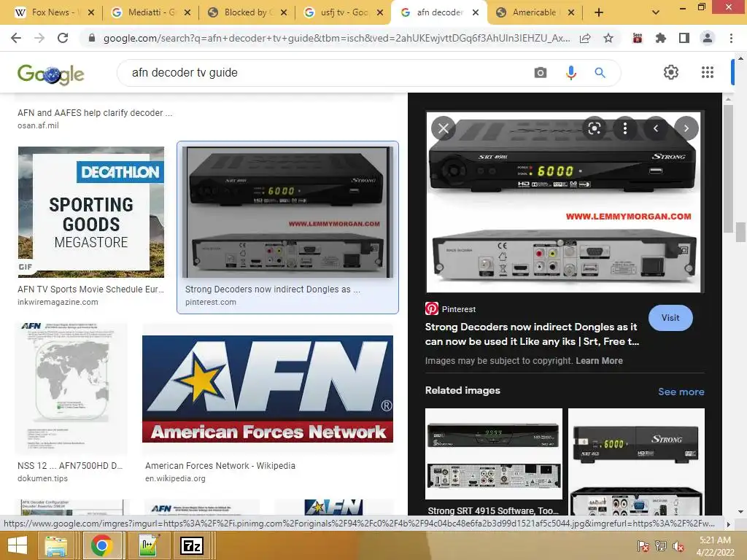Search by image with camera icon

541,73
